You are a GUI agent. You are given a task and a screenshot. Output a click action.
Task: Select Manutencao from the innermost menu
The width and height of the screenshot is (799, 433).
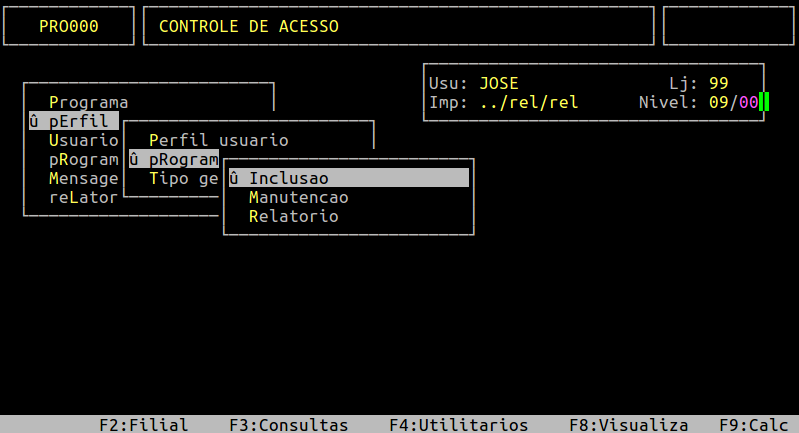point(298,197)
